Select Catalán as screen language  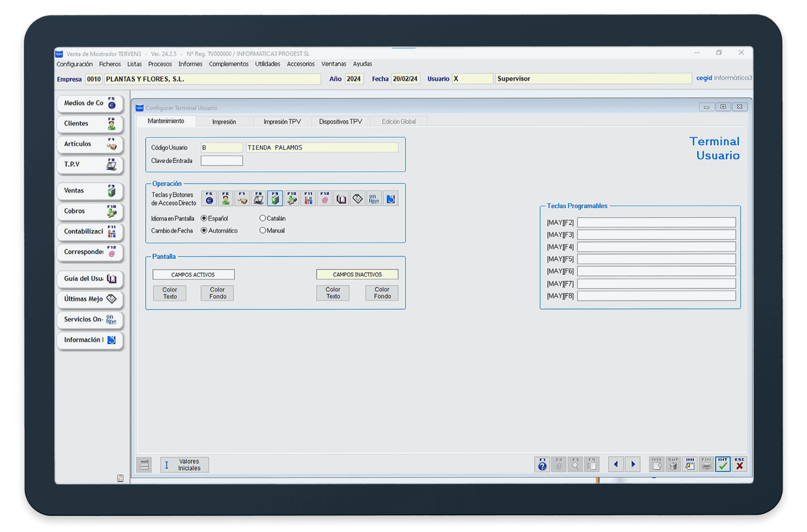262,218
